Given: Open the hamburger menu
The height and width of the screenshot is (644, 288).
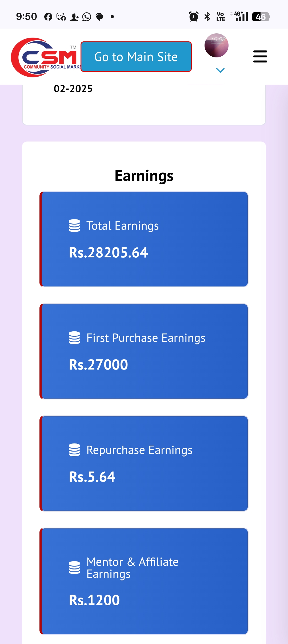Looking at the screenshot, I should tap(260, 57).
